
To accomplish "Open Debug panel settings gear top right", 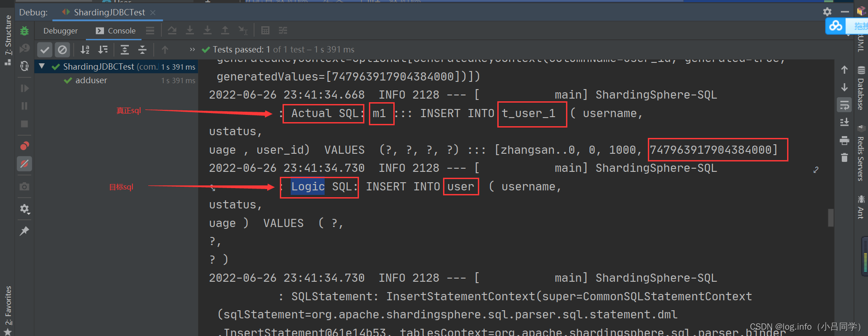I will (x=827, y=12).
